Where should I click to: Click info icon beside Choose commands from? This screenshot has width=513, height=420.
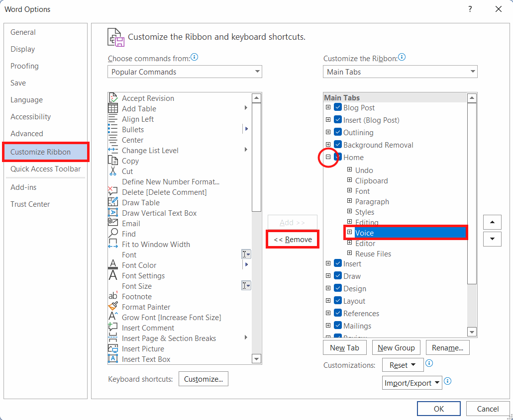click(x=195, y=58)
